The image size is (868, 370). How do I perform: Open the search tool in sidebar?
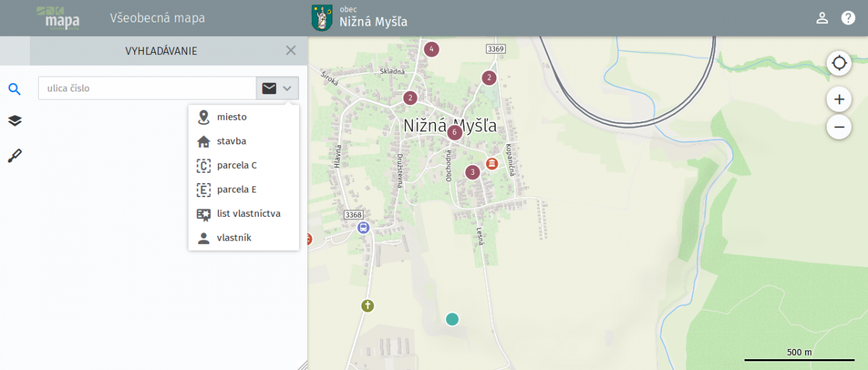14,89
